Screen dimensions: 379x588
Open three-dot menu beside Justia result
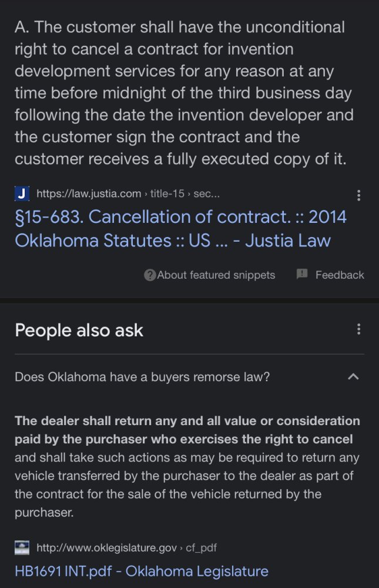358,196
